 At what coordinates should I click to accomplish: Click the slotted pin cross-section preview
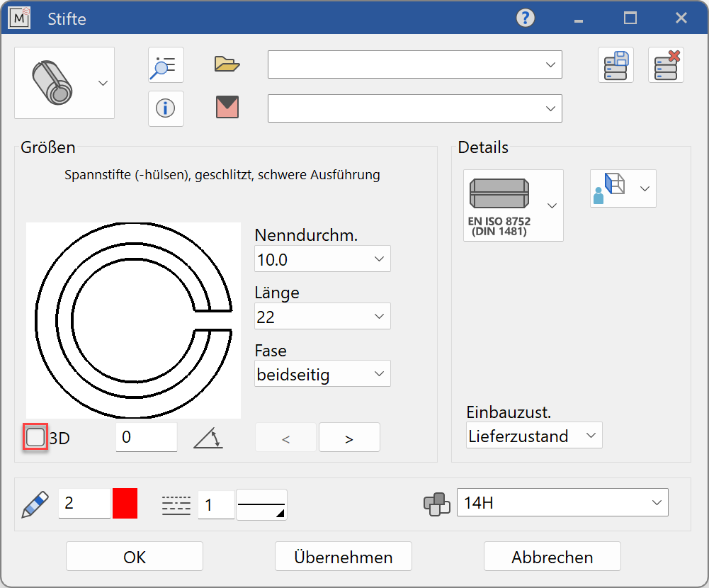tap(133, 320)
